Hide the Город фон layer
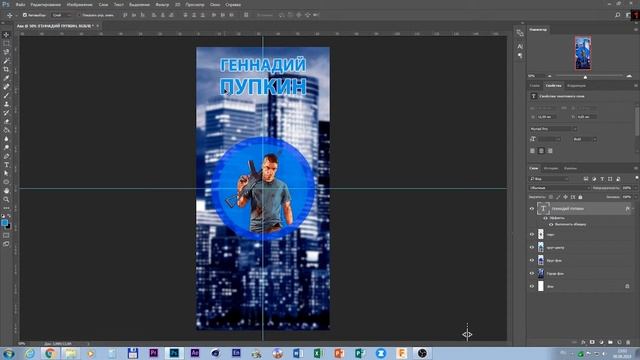The image size is (640, 360). [x=532, y=273]
